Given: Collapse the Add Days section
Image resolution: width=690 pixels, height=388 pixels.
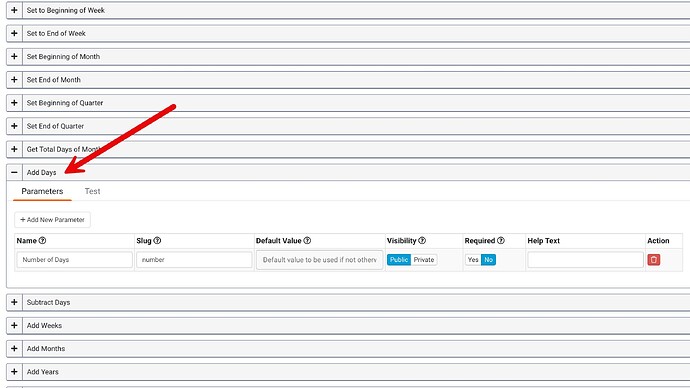Looking at the screenshot, I should [x=14, y=172].
